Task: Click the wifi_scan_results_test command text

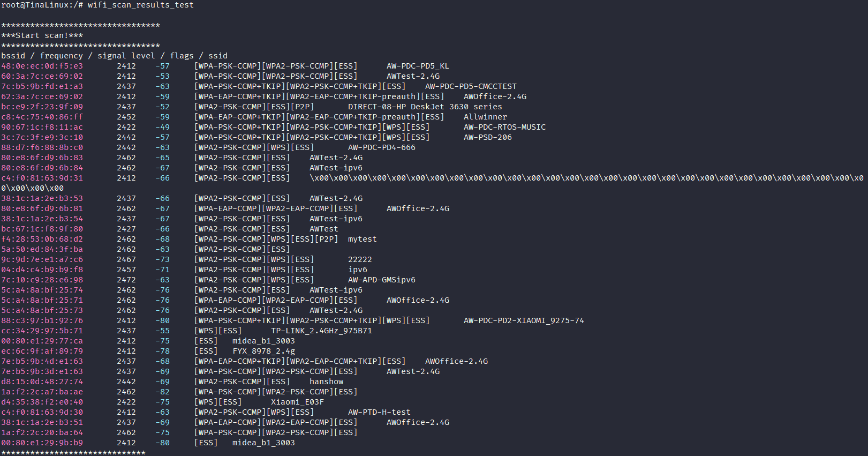Action: coord(140,5)
